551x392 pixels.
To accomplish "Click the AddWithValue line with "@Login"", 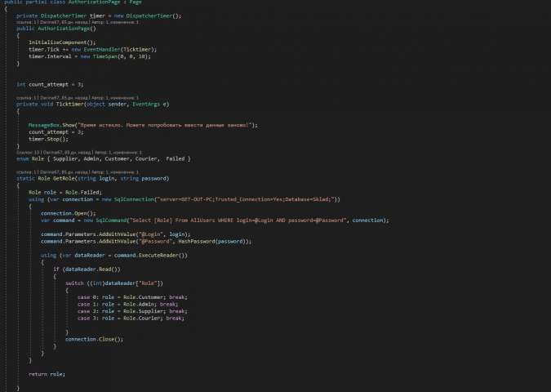I will point(116,234).
